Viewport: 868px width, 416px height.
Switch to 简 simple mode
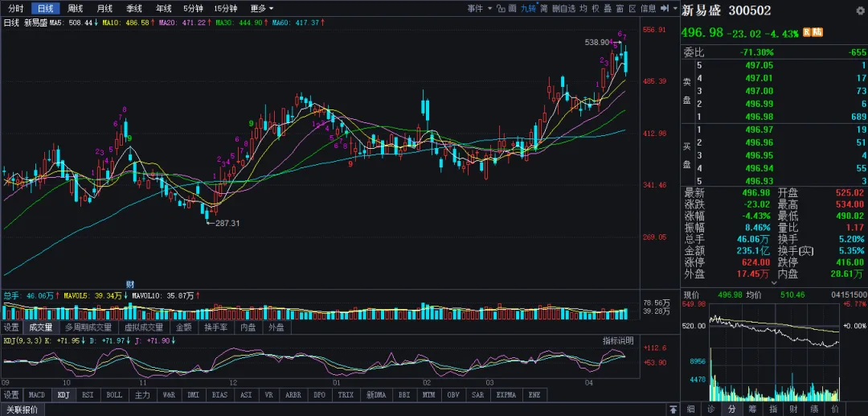543,8
